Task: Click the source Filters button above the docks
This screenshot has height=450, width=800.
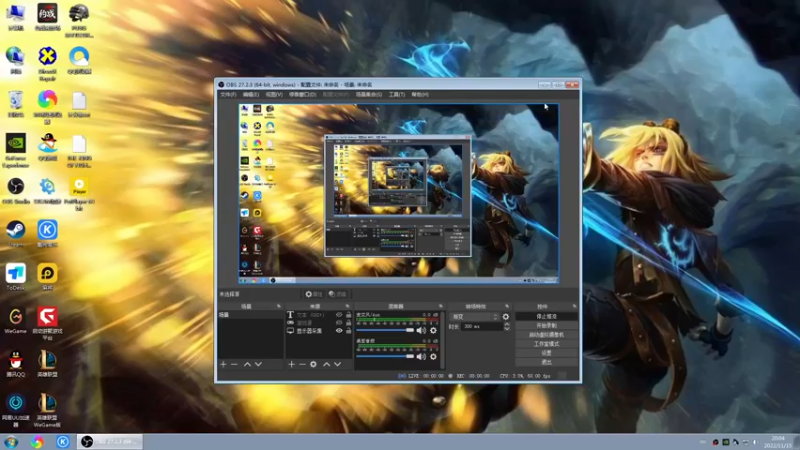Action: 337,294
